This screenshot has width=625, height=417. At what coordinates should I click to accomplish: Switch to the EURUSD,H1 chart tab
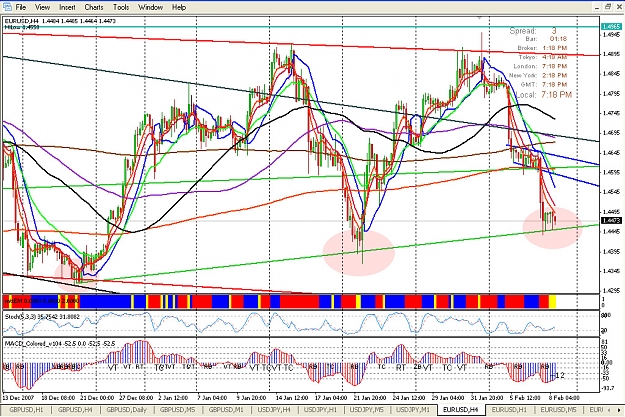click(x=509, y=409)
